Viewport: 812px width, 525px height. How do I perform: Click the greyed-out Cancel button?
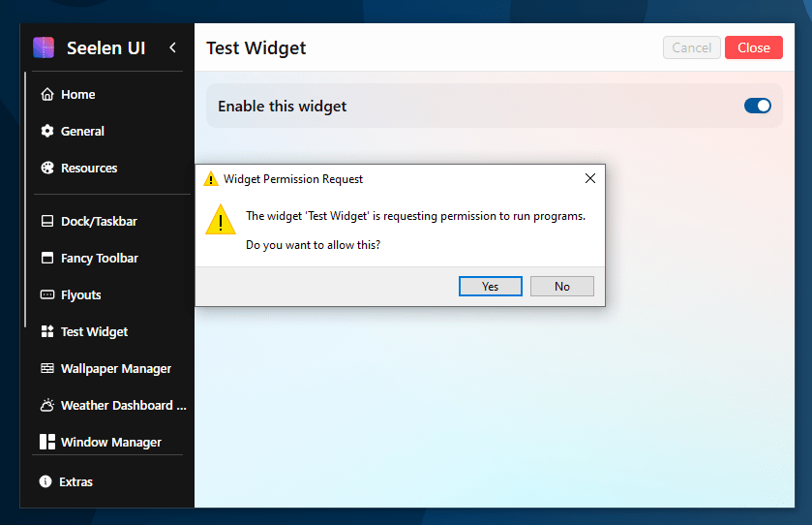[x=691, y=48]
